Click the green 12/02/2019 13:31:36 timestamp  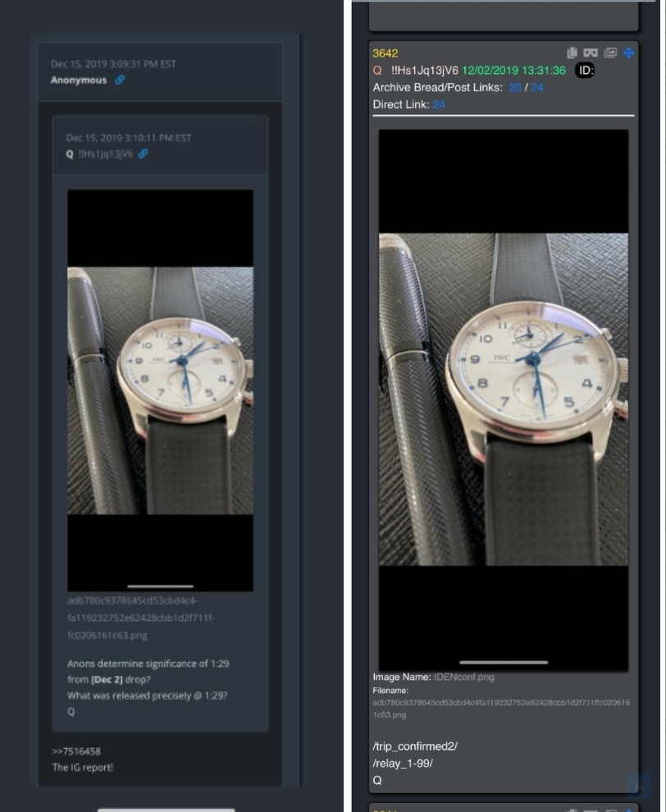click(x=513, y=71)
